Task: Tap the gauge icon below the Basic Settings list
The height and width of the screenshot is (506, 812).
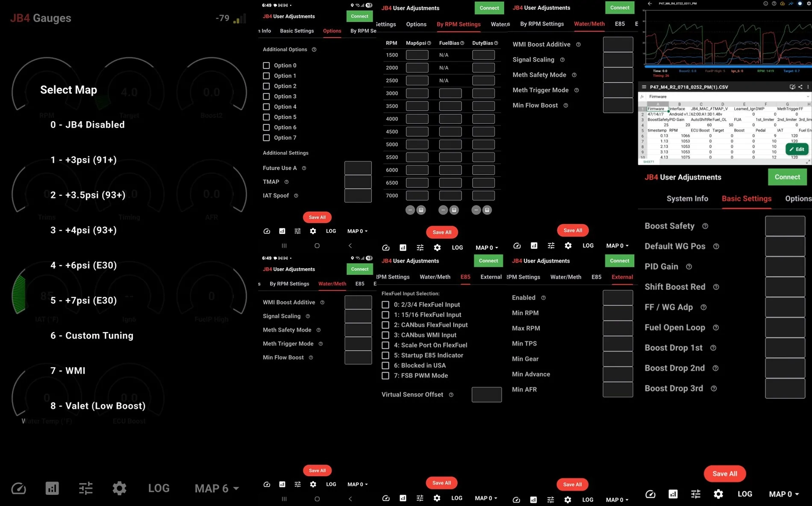Action: click(x=650, y=494)
